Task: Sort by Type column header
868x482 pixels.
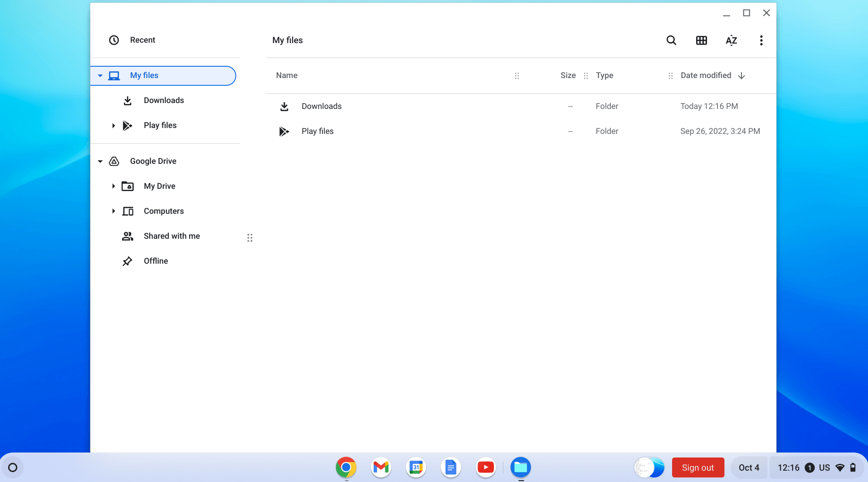Action: click(605, 75)
